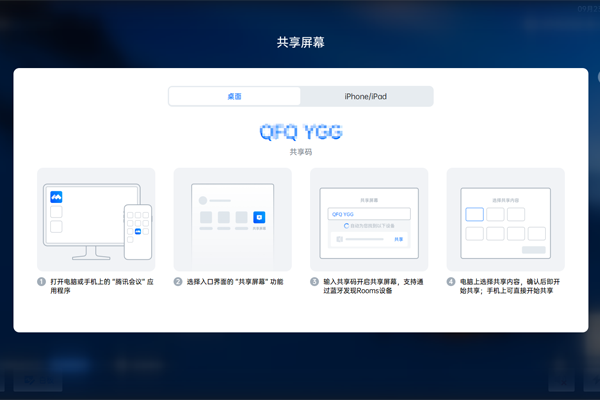The image size is (600, 400).
Task: Click the step 3 number badge
Action: pyautogui.click(x=314, y=282)
